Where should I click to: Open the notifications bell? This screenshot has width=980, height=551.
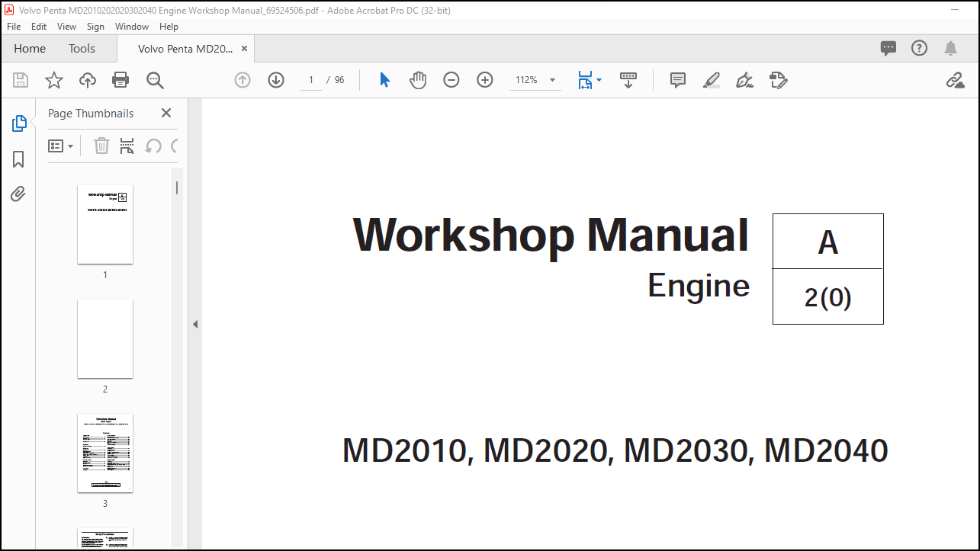[x=950, y=48]
